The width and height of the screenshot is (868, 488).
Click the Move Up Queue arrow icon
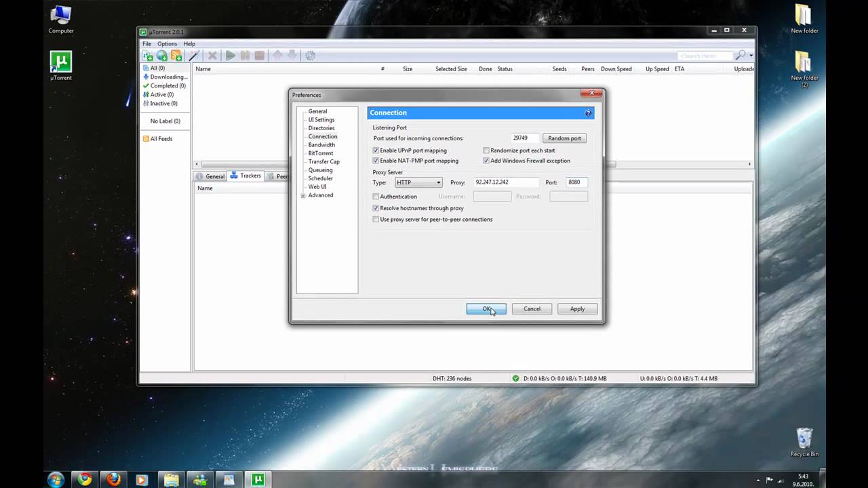277,56
